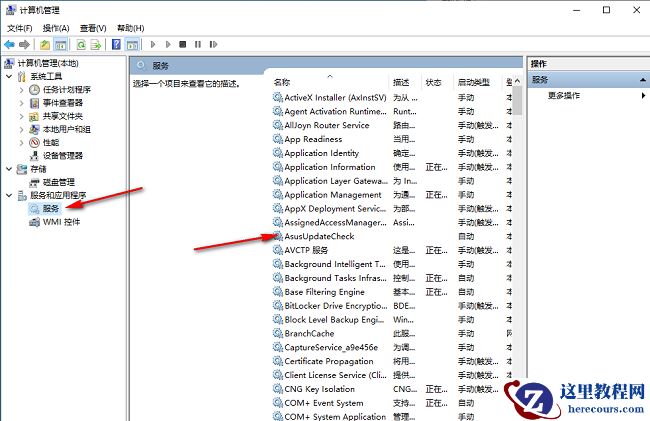Select COM+ System Application service
This screenshot has height=421, width=650.
[x=392, y=416]
